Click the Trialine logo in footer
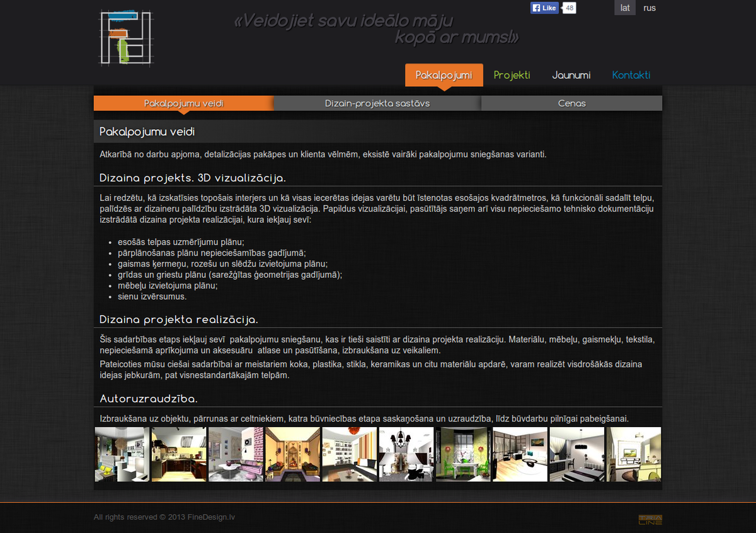756x533 pixels. click(x=650, y=520)
